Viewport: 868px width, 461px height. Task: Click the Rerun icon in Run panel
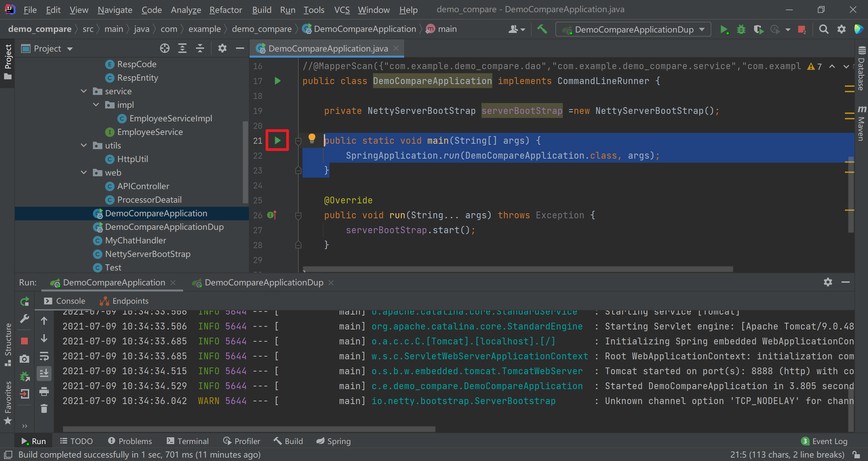tap(24, 301)
